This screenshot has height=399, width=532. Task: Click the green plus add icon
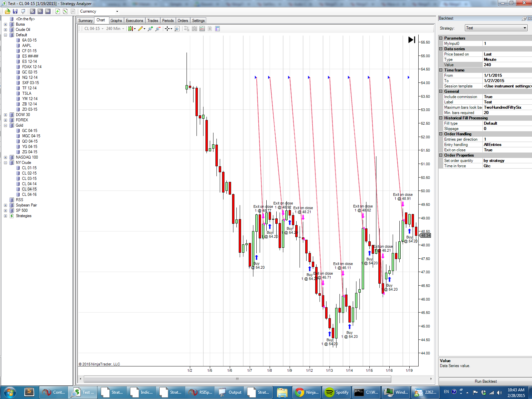point(58,11)
